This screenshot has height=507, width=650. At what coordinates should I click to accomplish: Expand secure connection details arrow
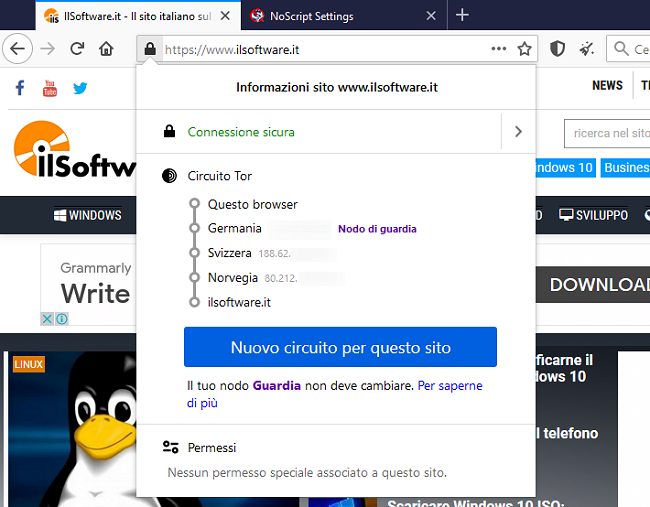518,132
